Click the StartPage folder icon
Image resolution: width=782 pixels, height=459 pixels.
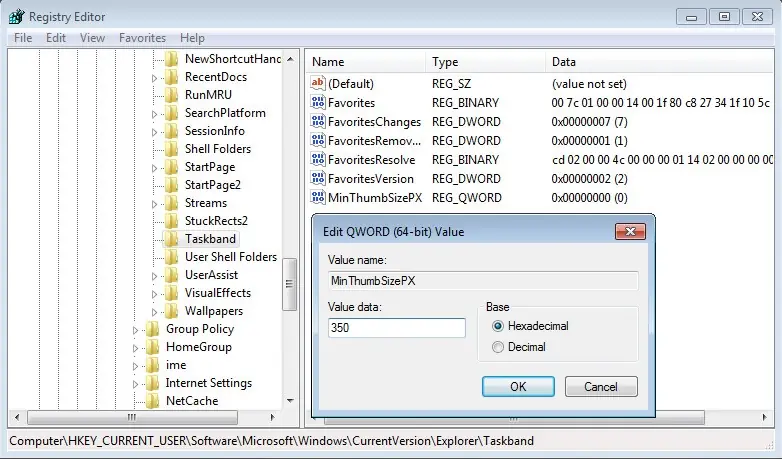[172, 167]
